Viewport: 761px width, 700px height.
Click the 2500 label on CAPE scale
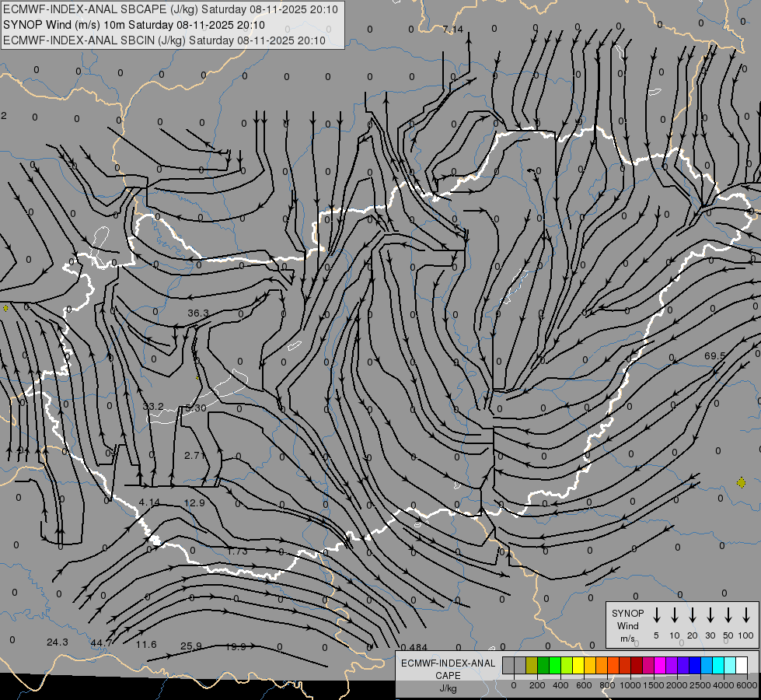pyautogui.click(x=700, y=685)
